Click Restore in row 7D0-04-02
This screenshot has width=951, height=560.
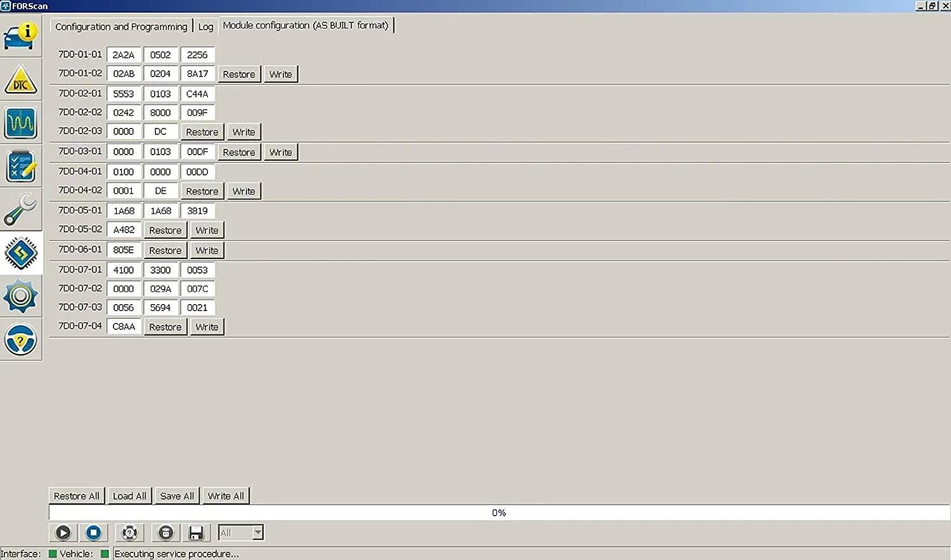coord(202,191)
